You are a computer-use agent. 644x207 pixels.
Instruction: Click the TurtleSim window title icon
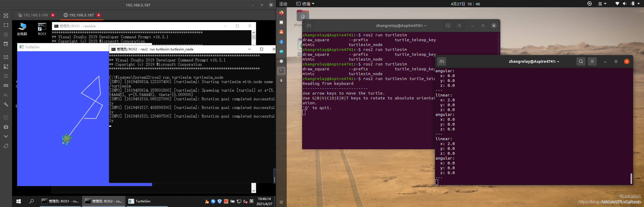tap(21, 47)
